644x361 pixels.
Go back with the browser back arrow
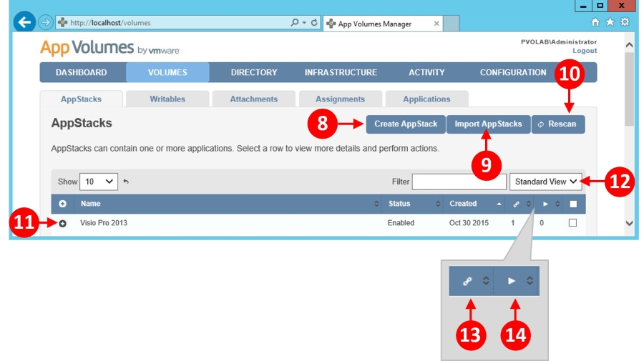click(x=24, y=22)
